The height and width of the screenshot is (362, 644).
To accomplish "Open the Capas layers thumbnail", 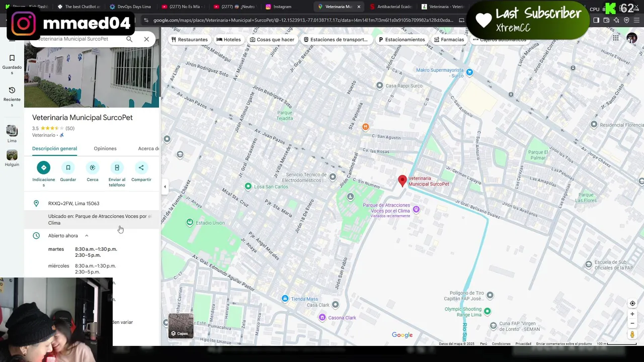I will pos(181,326).
